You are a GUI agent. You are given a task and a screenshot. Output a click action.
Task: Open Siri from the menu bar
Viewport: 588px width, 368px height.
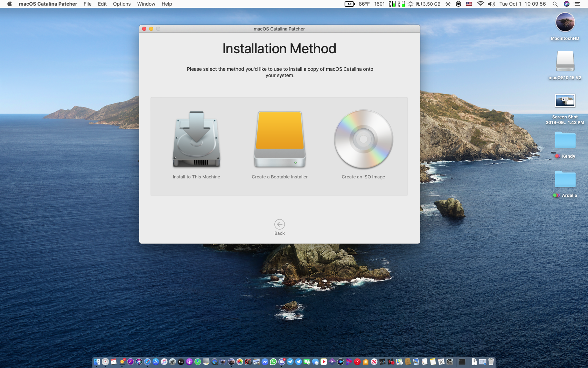(x=567, y=4)
